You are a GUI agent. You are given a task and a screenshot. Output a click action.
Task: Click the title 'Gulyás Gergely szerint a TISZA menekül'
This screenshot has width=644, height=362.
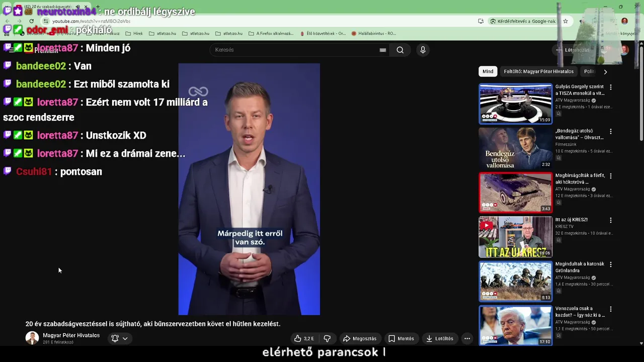pos(580,90)
